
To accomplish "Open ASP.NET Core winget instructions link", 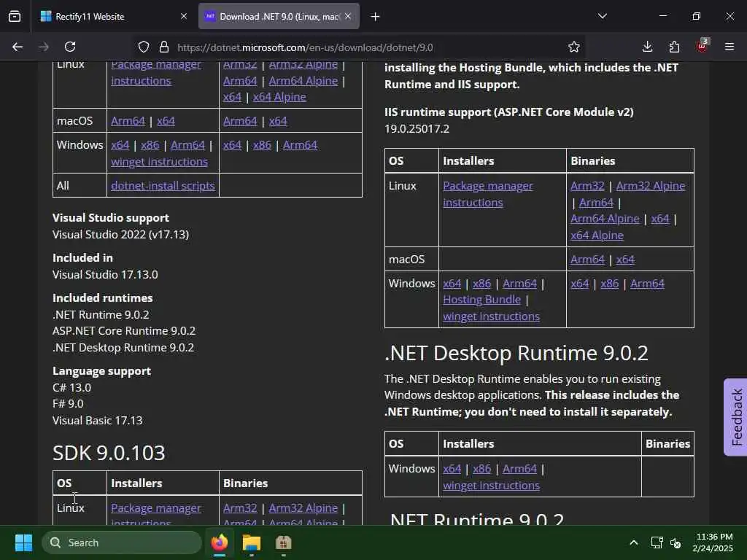I will click(491, 316).
